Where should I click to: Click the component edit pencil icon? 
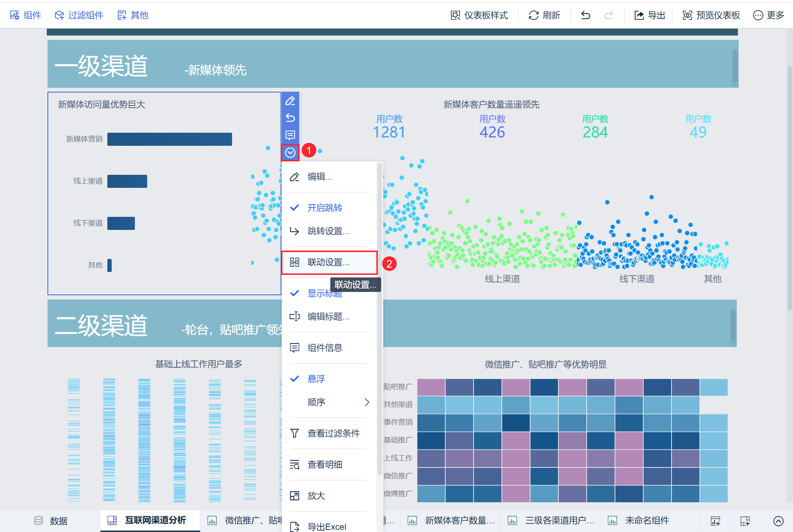click(x=290, y=101)
